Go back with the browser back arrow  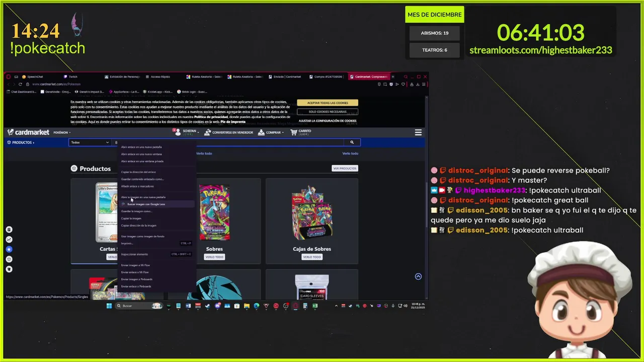(x=8, y=84)
